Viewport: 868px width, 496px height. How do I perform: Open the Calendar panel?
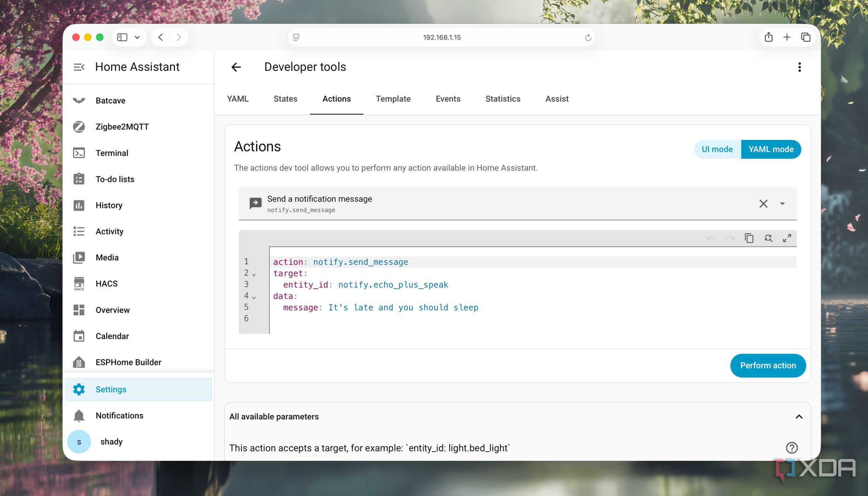(x=138, y=336)
